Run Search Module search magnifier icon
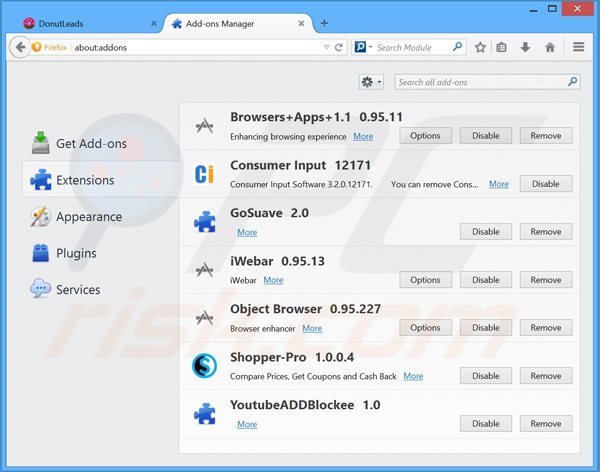Viewport: 600px width, 472px height. coord(457,47)
